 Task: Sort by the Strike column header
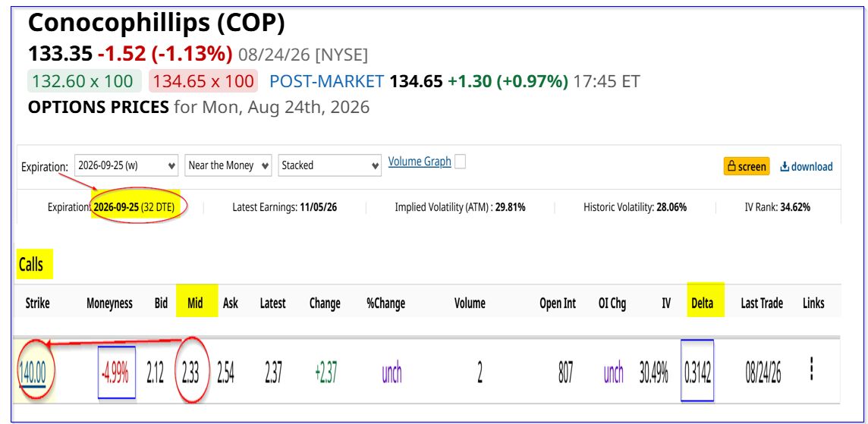coord(38,303)
